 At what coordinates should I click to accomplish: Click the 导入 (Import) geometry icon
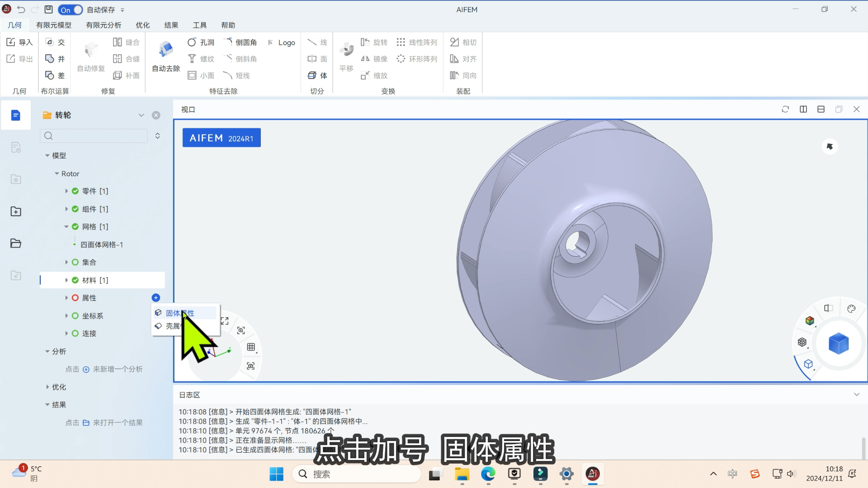pyautogui.click(x=11, y=42)
